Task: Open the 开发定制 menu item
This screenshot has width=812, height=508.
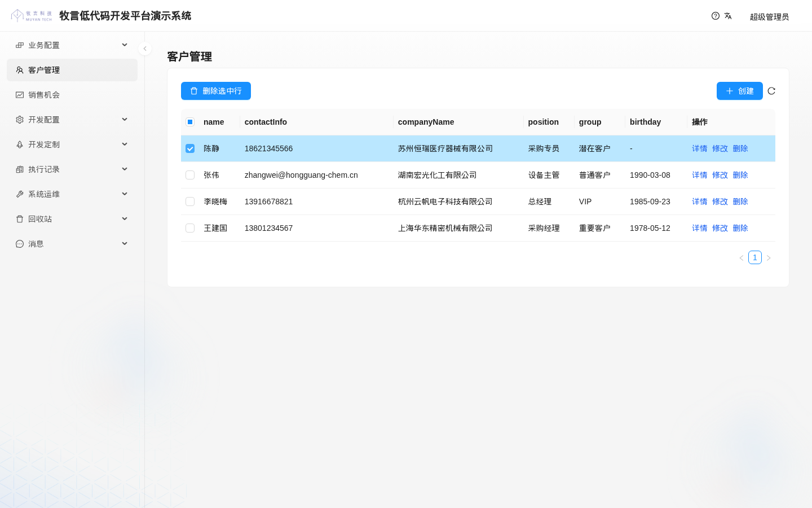Action: click(72, 144)
